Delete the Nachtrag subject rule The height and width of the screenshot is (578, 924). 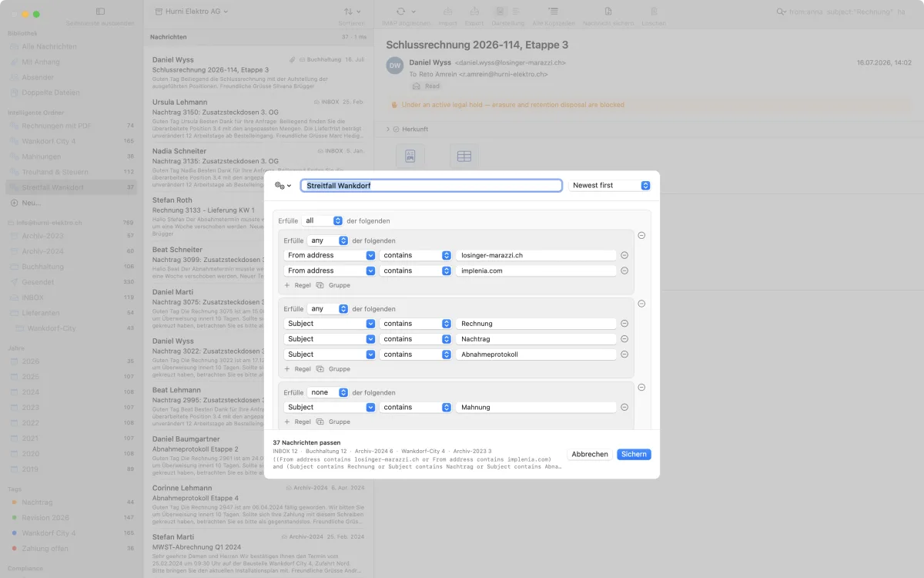624,339
